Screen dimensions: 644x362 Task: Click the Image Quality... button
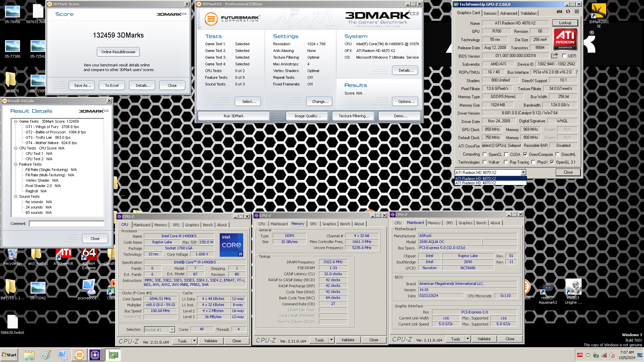(308, 116)
